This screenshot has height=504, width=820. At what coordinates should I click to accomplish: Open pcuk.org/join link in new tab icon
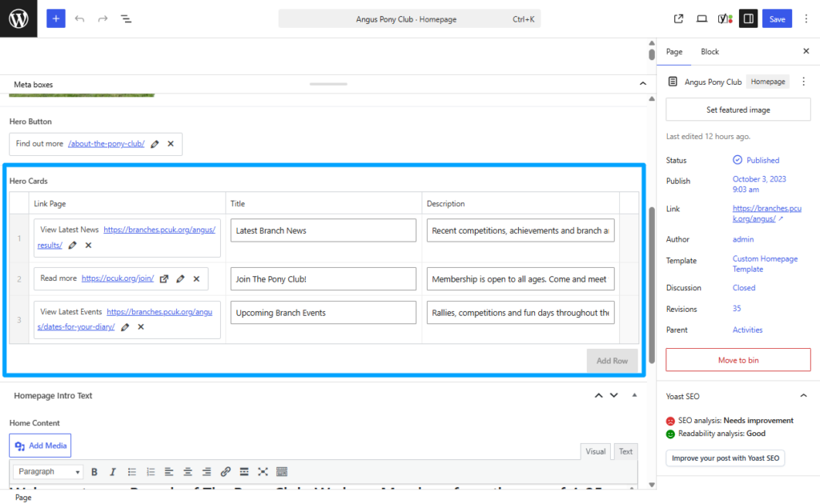pyautogui.click(x=164, y=279)
